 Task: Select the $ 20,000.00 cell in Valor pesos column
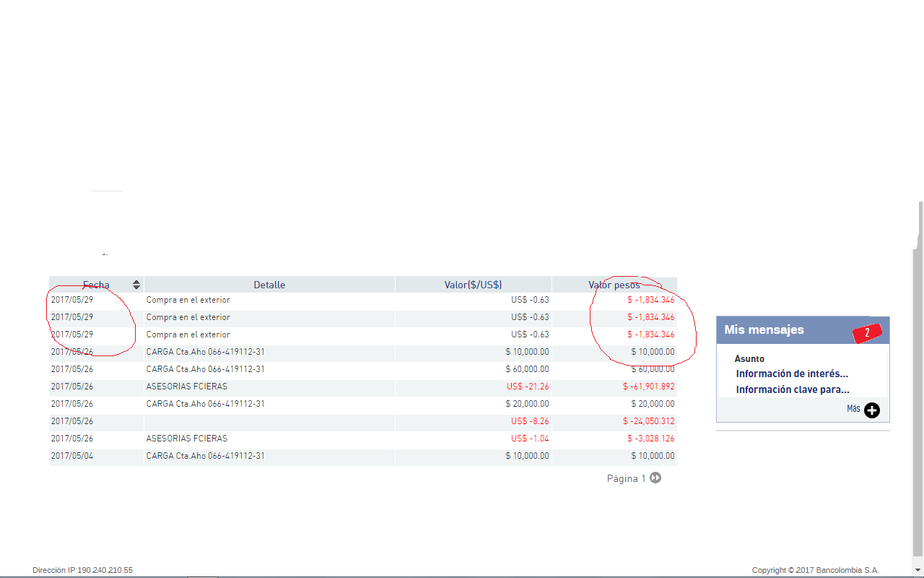click(614, 404)
